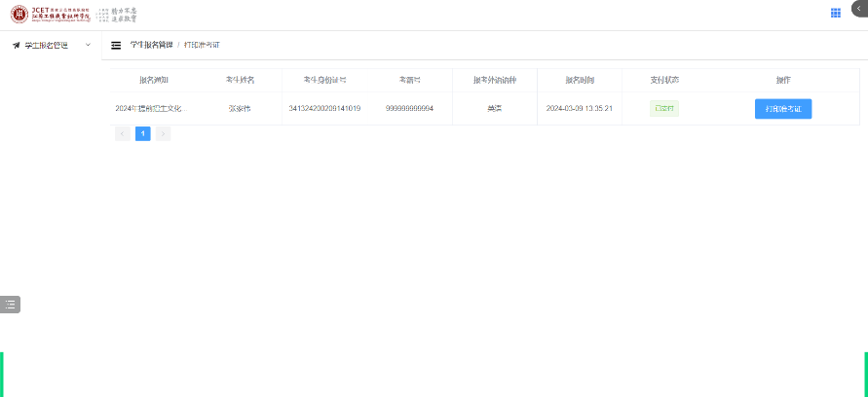This screenshot has width=868, height=397.
Task: Open the blue grid apps icon
Action: [835, 13]
